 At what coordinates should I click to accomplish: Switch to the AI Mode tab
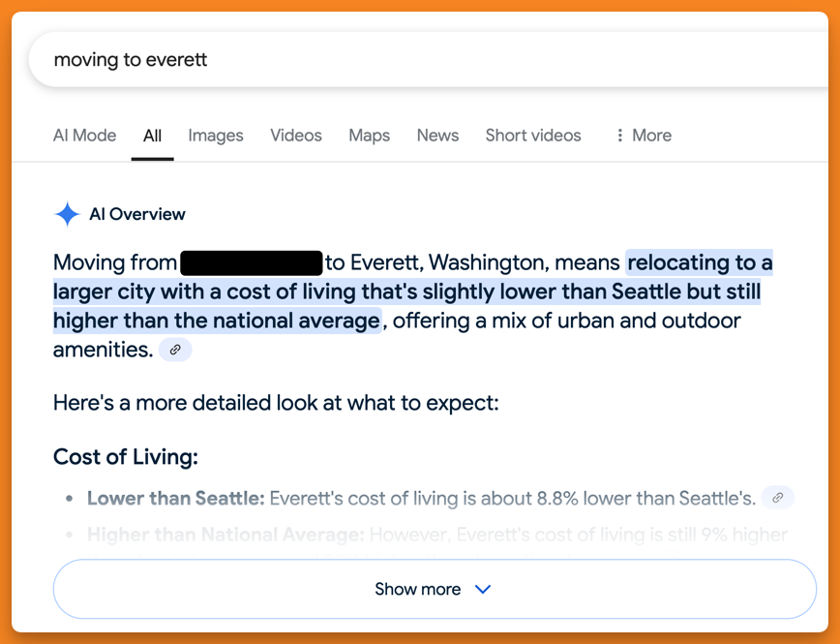coord(84,136)
